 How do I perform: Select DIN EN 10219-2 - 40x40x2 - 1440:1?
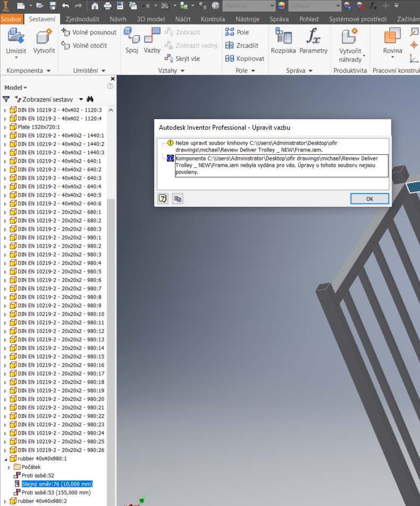click(61, 136)
